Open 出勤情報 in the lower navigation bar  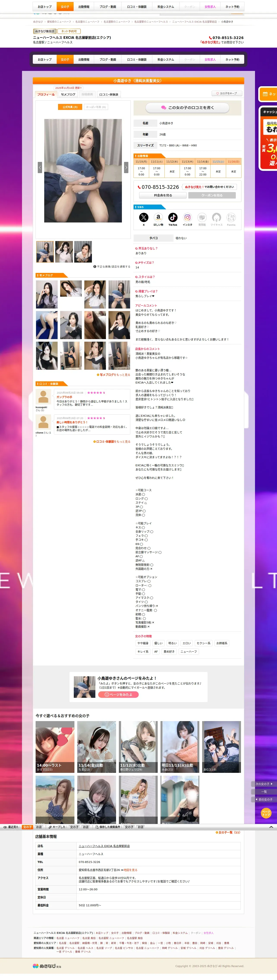tap(84, 60)
